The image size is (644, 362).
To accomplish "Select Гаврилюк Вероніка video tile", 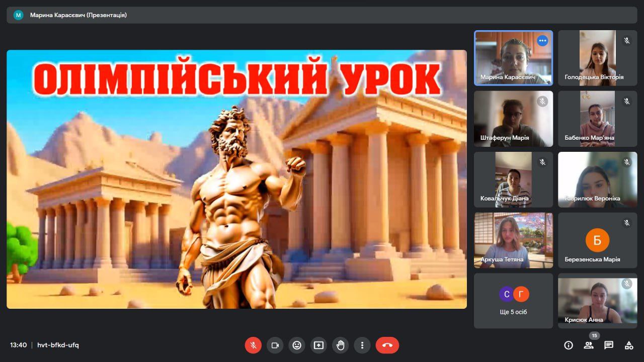I will pyautogui.click(x=598, y=179).
